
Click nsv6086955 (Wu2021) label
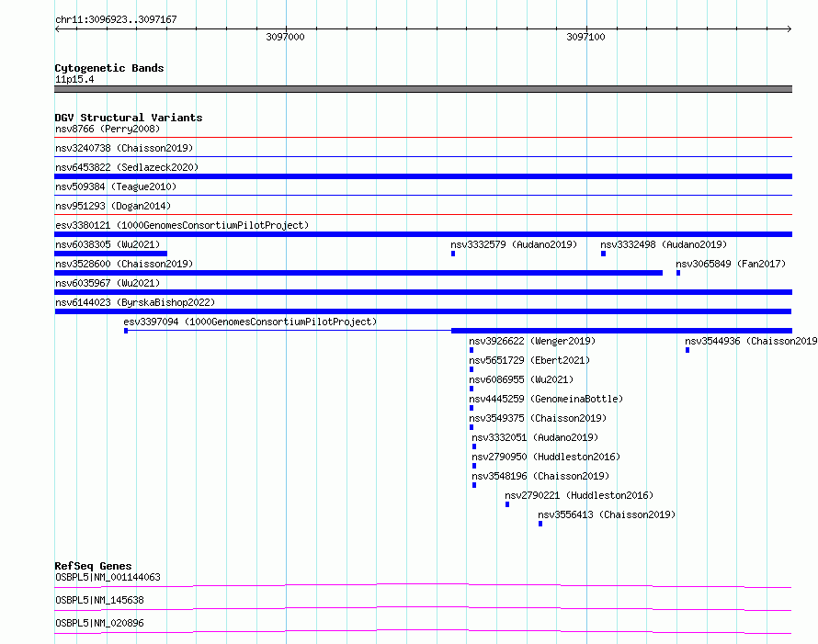point(521,379)
